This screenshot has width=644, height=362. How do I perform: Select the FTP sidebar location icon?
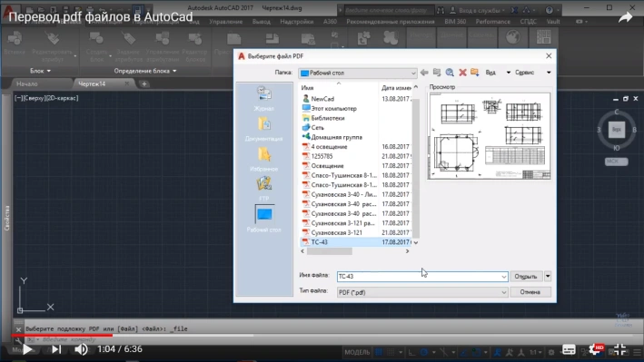click(x=264, y=189)
